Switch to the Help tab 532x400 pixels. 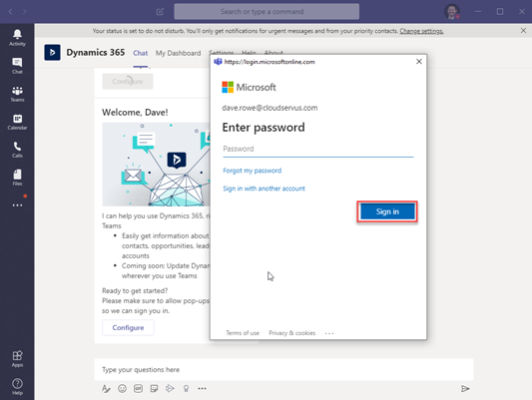coord(249,52)
